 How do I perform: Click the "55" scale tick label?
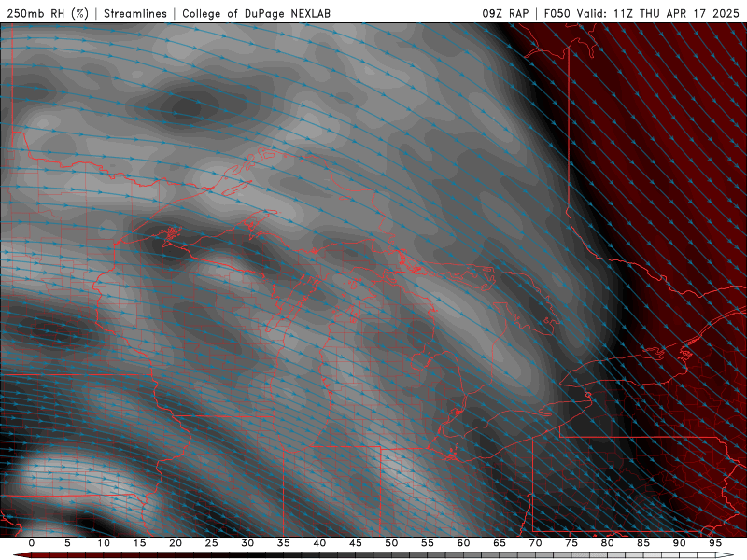click(428, 543)
